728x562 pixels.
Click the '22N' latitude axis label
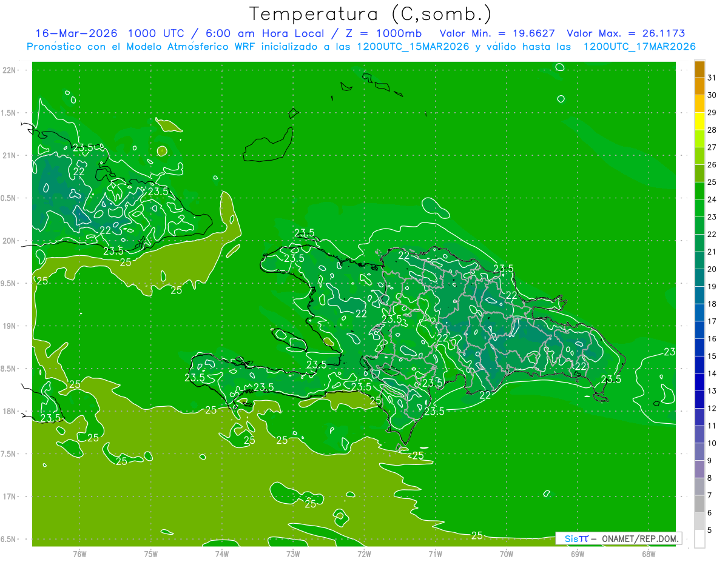[x=9, y=70]
